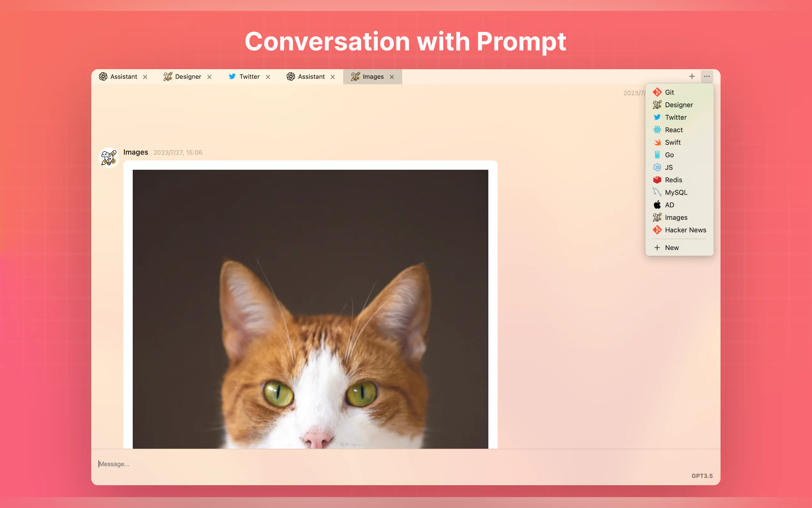Open the Hacker News prompt
Screen dimensions: 812x508
tap(679, 230)
